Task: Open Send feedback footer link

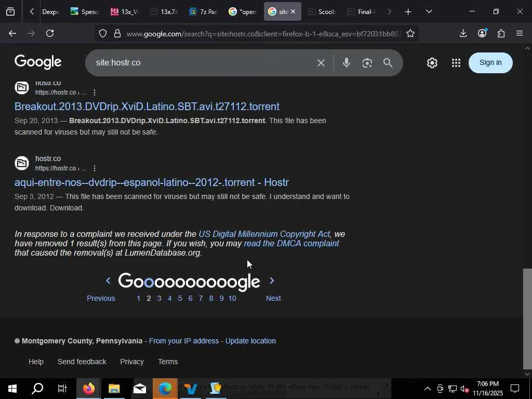Action: (x=82, y=362)
